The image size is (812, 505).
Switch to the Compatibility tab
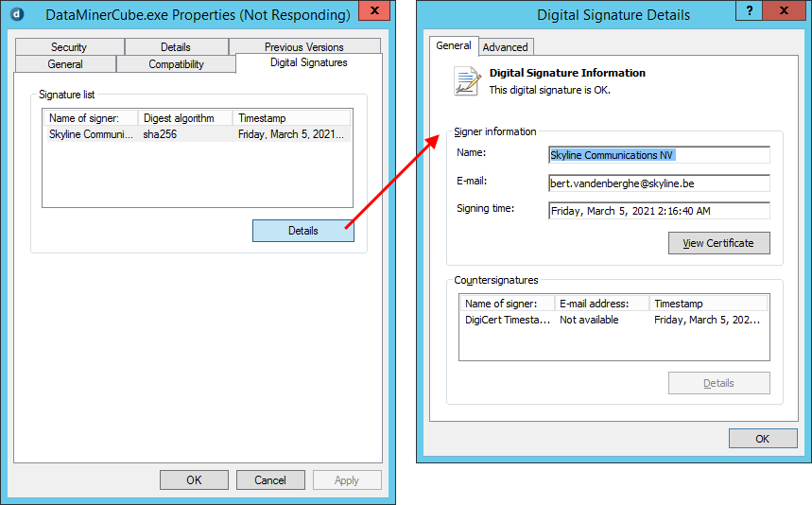176,63
